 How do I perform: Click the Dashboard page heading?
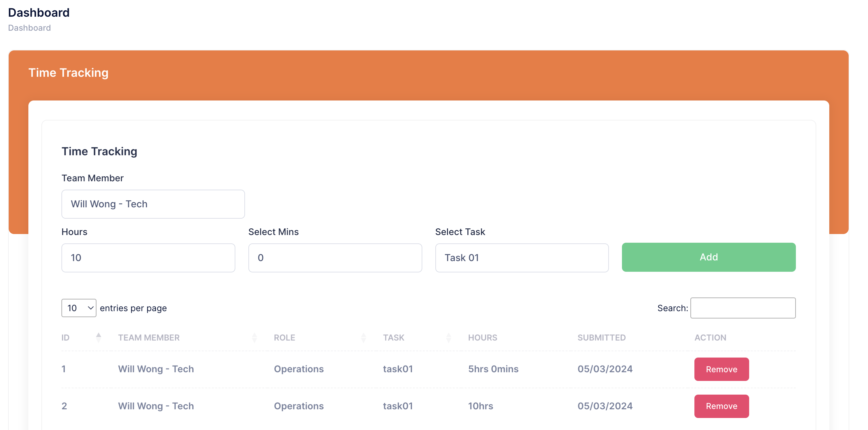pyautogui.click(x=39, y=12)
